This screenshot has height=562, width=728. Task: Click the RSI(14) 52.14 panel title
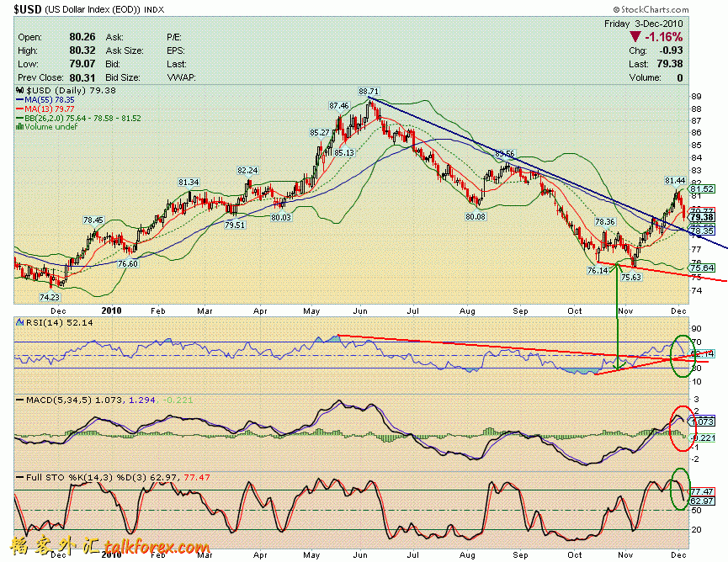(55, 322)
